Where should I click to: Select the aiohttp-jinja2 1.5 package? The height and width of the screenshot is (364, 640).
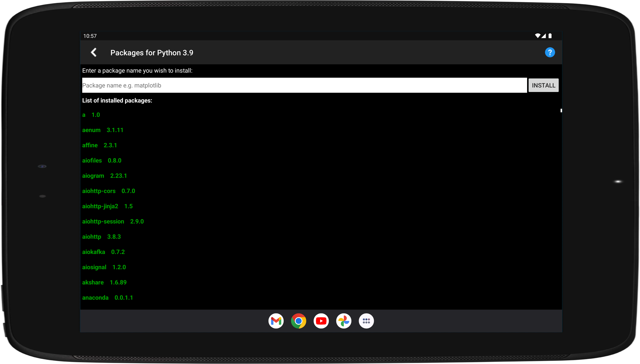107,207
